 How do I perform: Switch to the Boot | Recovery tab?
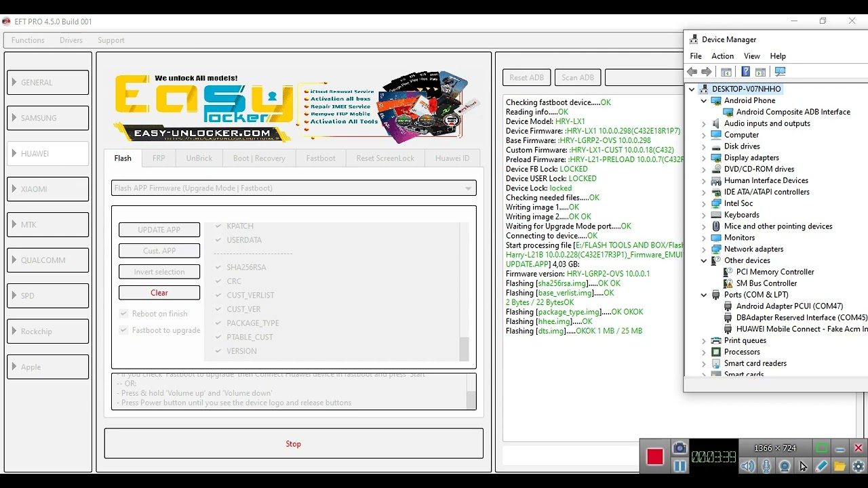pyautogui.click(x=259, y=158)
